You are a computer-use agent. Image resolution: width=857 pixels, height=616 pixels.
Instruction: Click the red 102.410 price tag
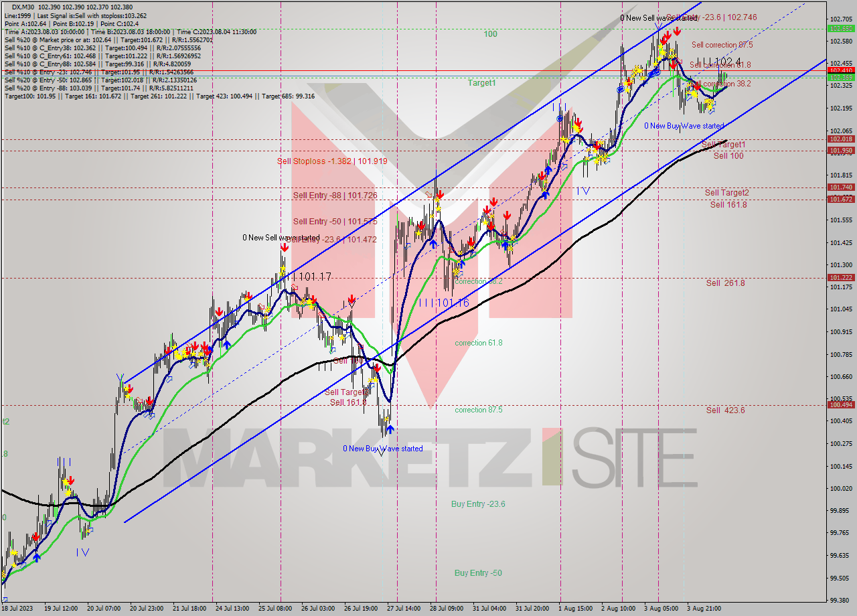[x=841, y=70]
